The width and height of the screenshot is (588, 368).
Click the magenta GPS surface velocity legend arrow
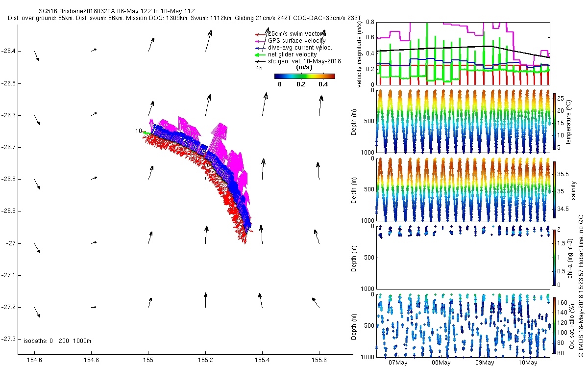click(260, 41)
